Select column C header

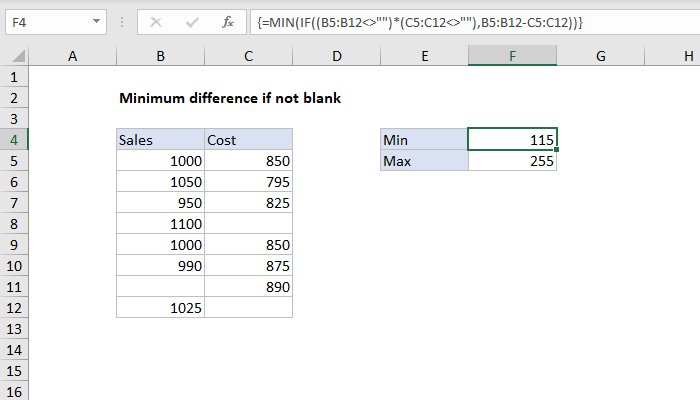pyautogui.click(x=248, y=56)
